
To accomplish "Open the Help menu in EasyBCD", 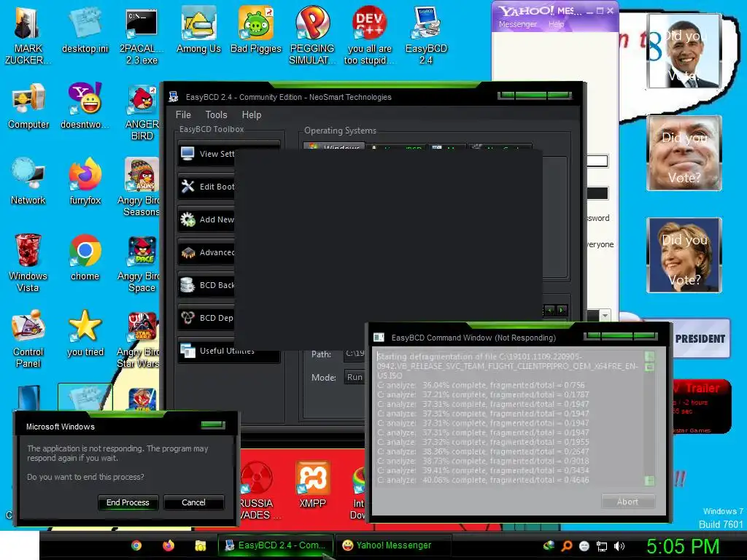I will (252, 114).
